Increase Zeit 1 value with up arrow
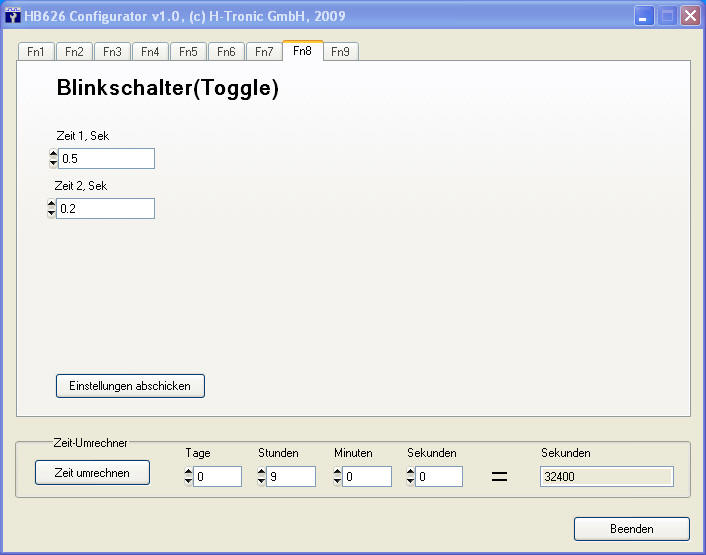The height and width of the screenshot is (555, 706). coord(53,154)
